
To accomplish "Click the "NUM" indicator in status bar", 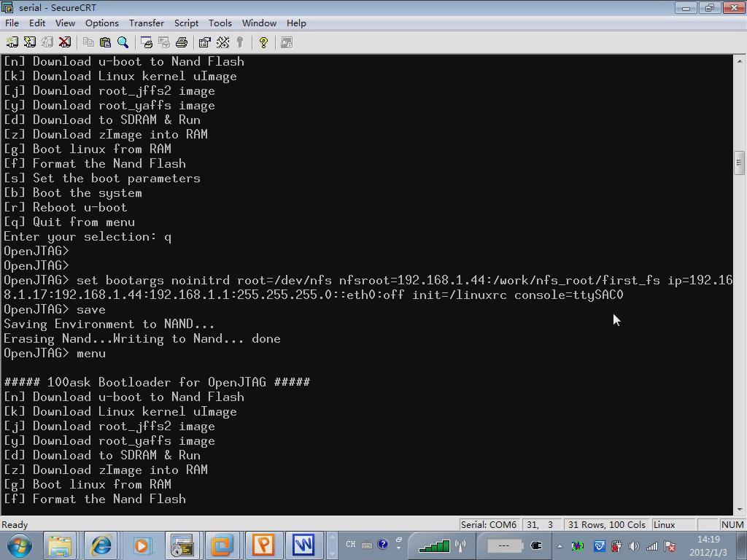I will pos(732,525).
